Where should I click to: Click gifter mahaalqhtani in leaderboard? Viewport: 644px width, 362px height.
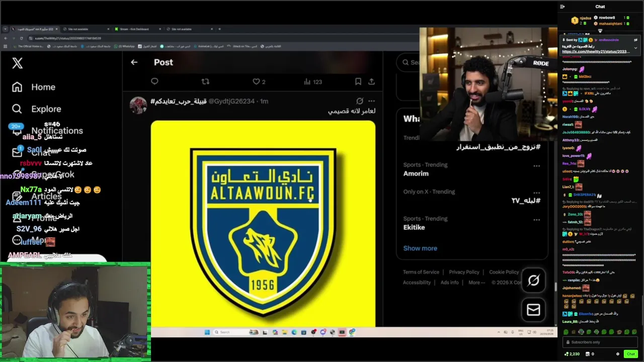tap(611, 24)
